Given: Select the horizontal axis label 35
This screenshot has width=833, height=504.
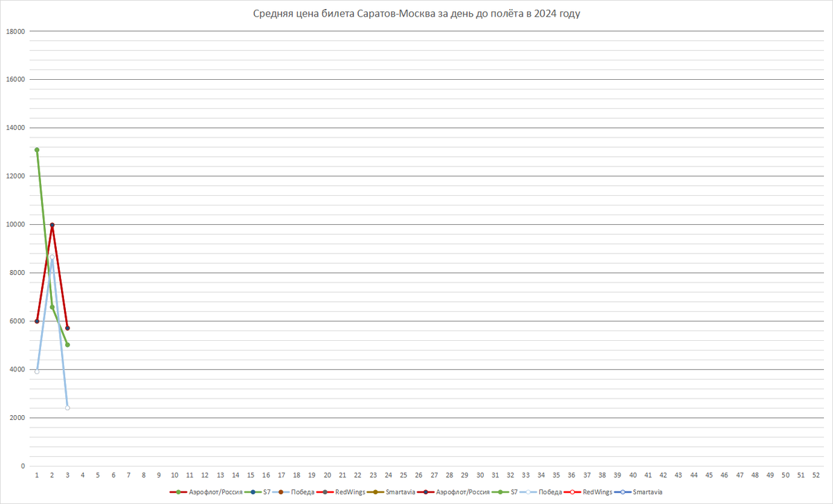Looking at the screenshot, I should pyautogui.click(x=556, y=476).
